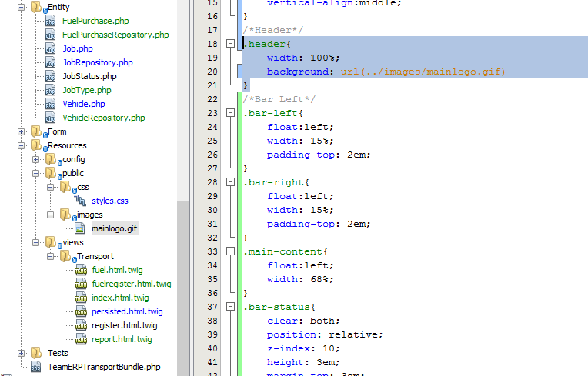Image resolution: width=588 pixels, height=376 pixels.
Task: Collapse the views folder node
Action: tap(35, 243)
